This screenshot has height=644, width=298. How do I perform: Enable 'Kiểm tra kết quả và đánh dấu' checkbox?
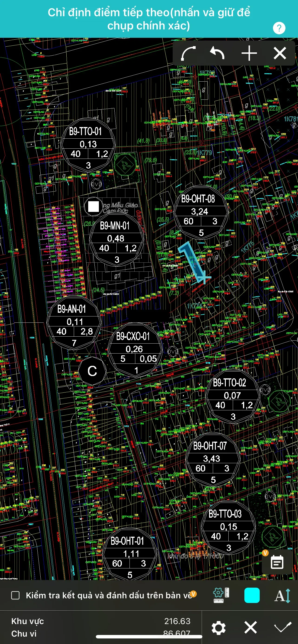[16, 595]
